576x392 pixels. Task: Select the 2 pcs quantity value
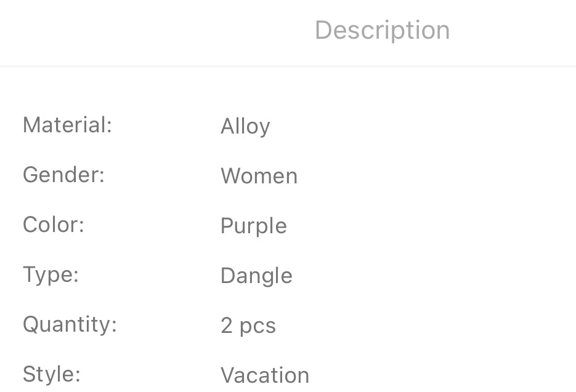(248, 326)
